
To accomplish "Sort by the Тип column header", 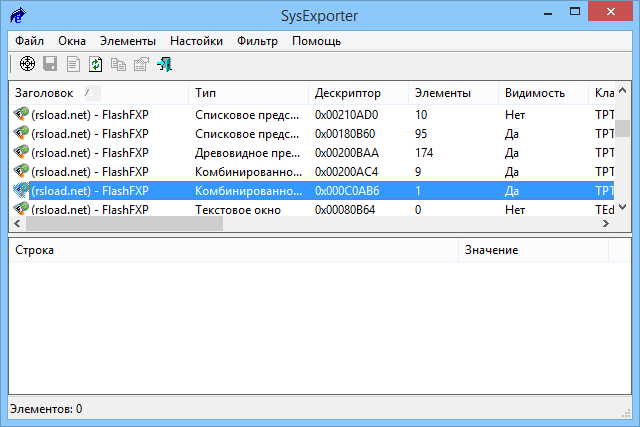I will tap(249, 93).
